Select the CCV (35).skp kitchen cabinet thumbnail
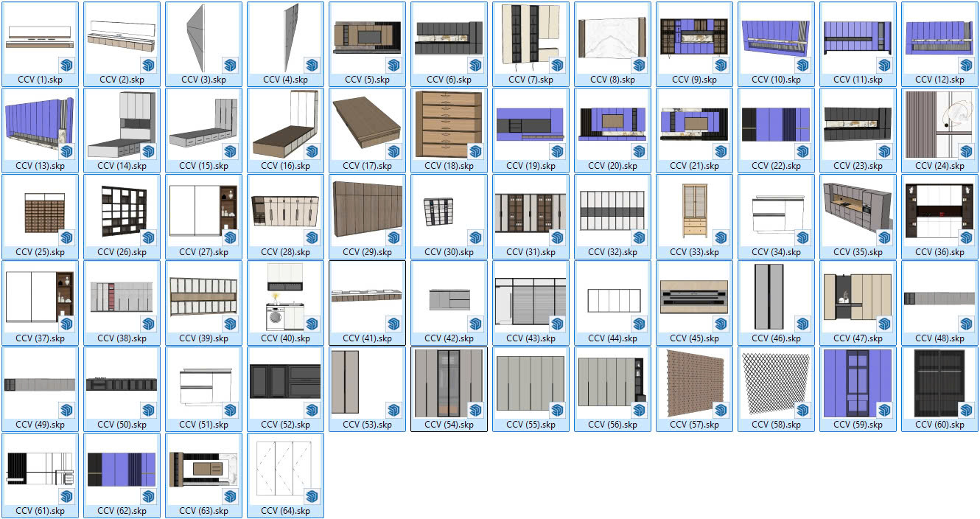Image resolution: width=980 pixels, height=519 pixels. click(x=858, y=209)
